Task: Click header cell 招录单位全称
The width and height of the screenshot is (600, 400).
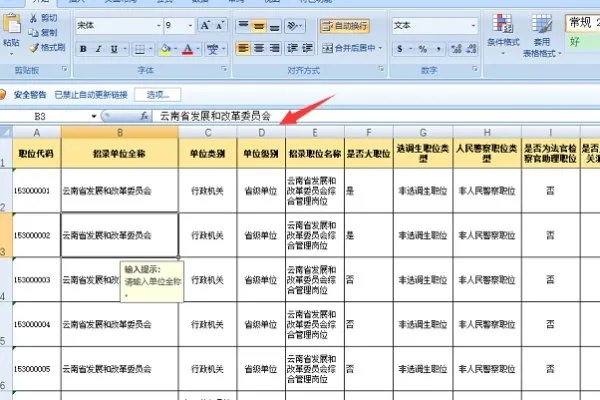Action: pos(120,153)
